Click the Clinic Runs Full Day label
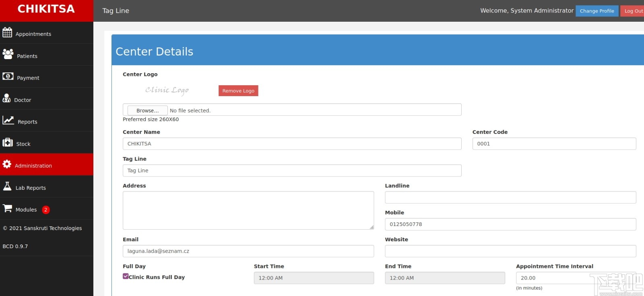Viewport: 644px width, 296px height. pyautogui.click(x=157, y=277)
